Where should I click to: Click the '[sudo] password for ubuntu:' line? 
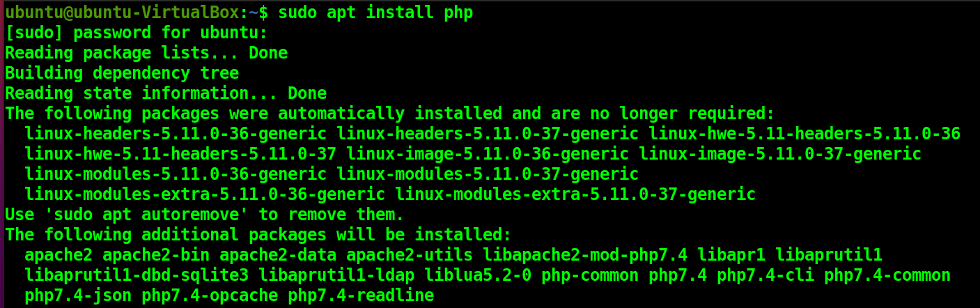[136, 33]
